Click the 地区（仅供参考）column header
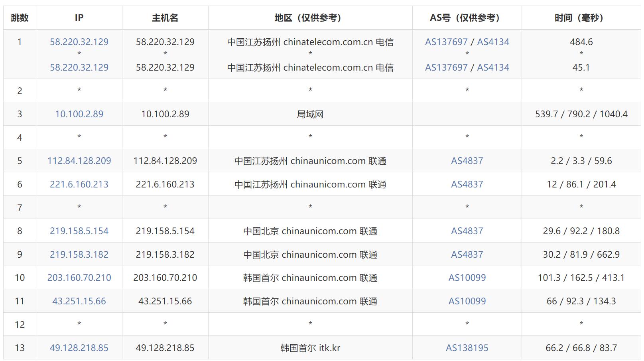This screenshot has width=644, height=361. pos(310,18)
